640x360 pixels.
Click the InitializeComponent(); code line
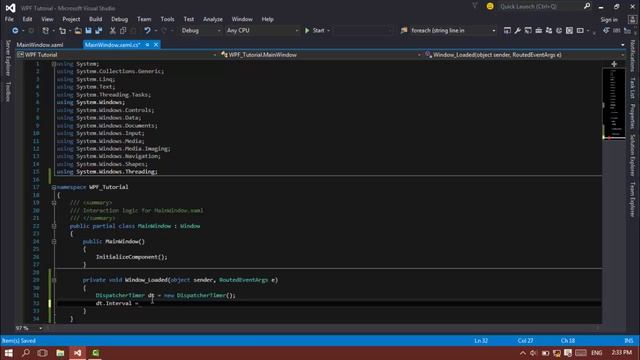[x=131, y=257]
